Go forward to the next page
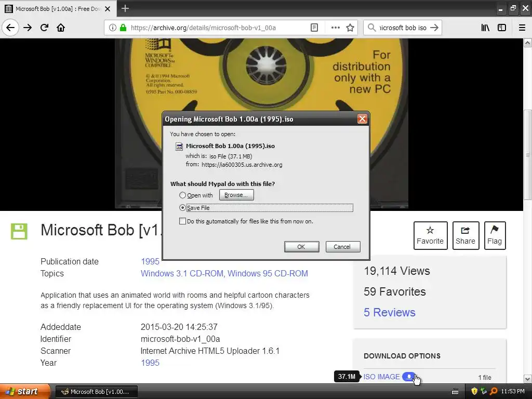This screenshot has width=532, height=399. 28,28
